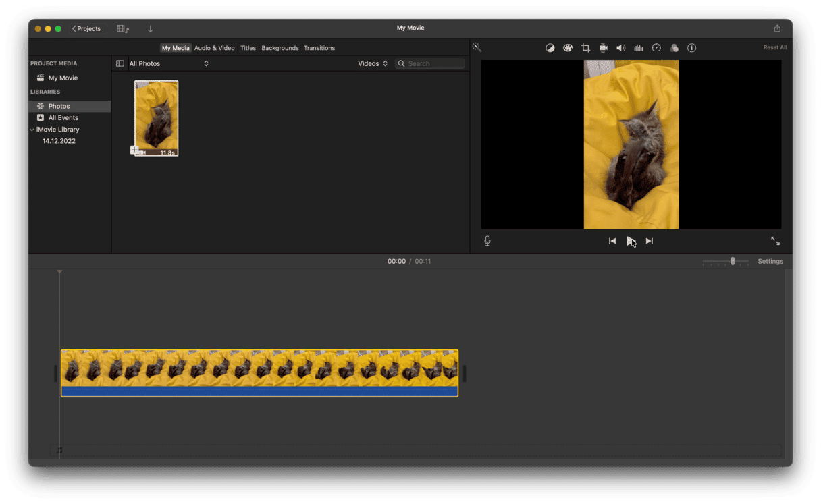
Task: Open the volume adjustment tool
Action: click(621, 48)
